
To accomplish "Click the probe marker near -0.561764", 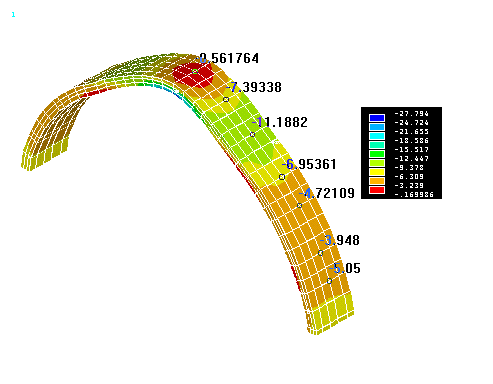I will click(195, 71).
